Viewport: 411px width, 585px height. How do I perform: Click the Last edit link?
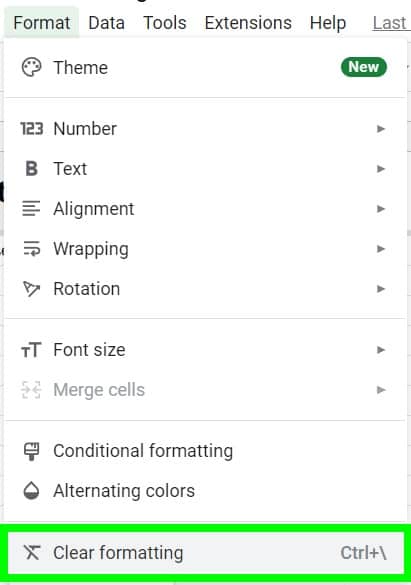tap(391, 23)
